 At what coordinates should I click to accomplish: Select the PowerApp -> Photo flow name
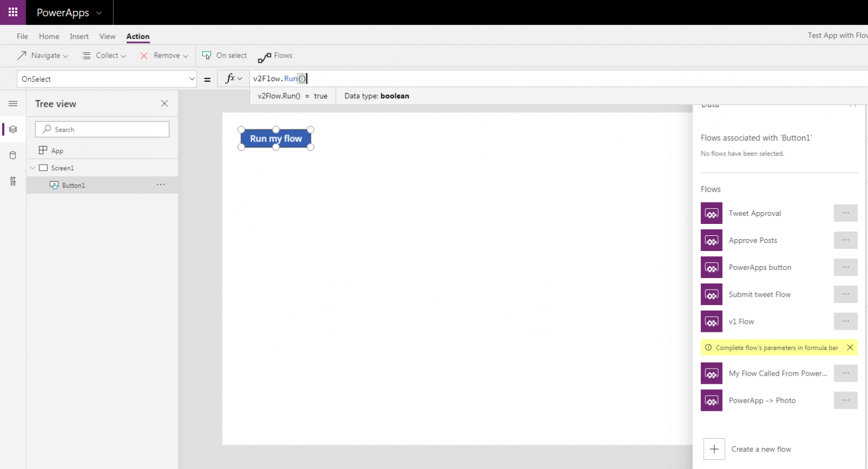click(762, 400)
